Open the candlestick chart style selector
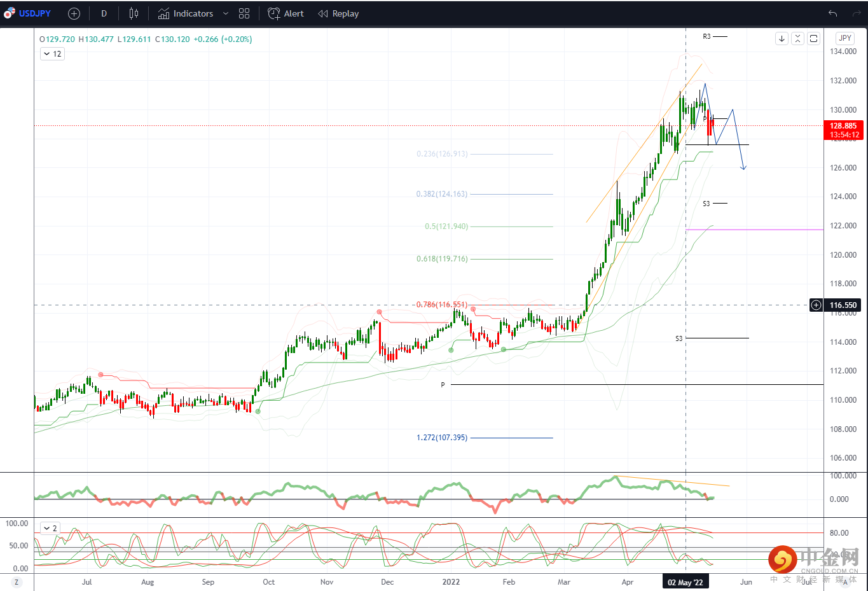This screenshot has height=591, width=868. click(134, 13)
